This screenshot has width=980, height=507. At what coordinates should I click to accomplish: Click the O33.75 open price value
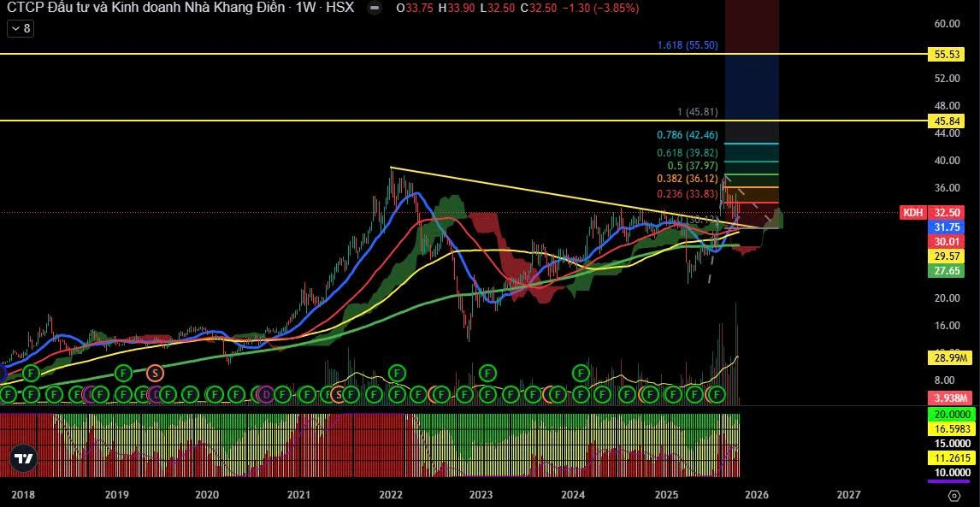(x=415, y=9)
